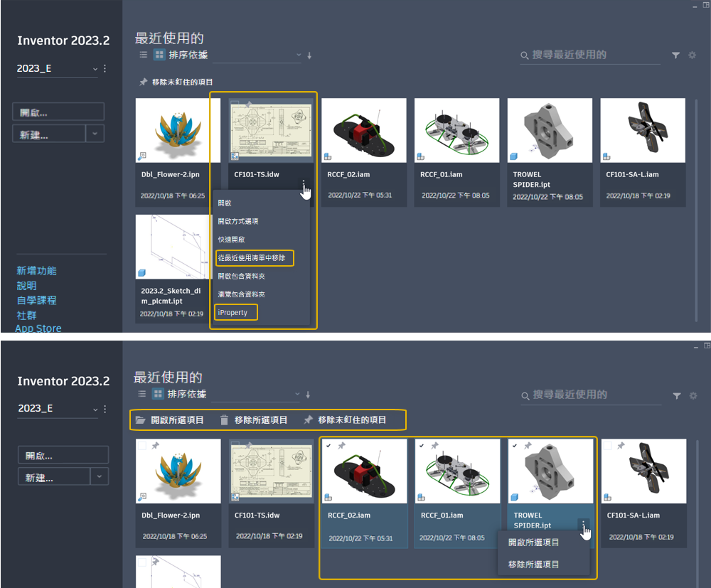This screenshot has height=588, width=711.
Task: Click 新建... button in upper window
Action: pos(49,134)
